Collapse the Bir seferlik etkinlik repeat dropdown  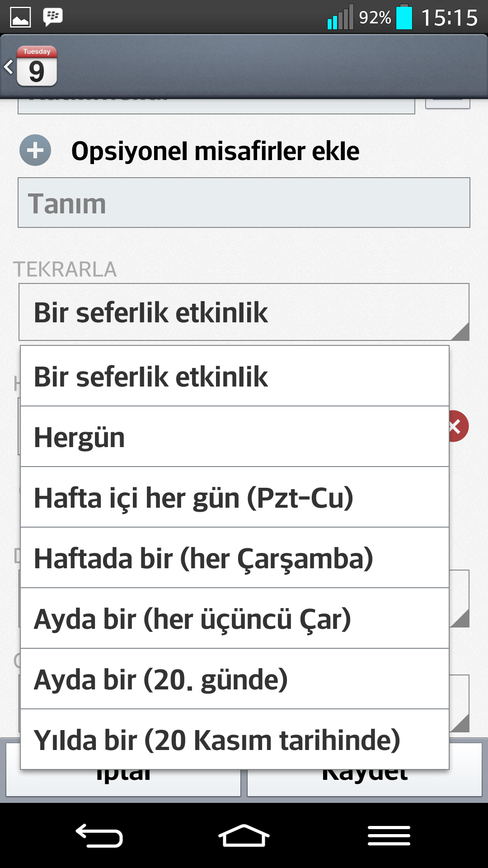point(244,312)
